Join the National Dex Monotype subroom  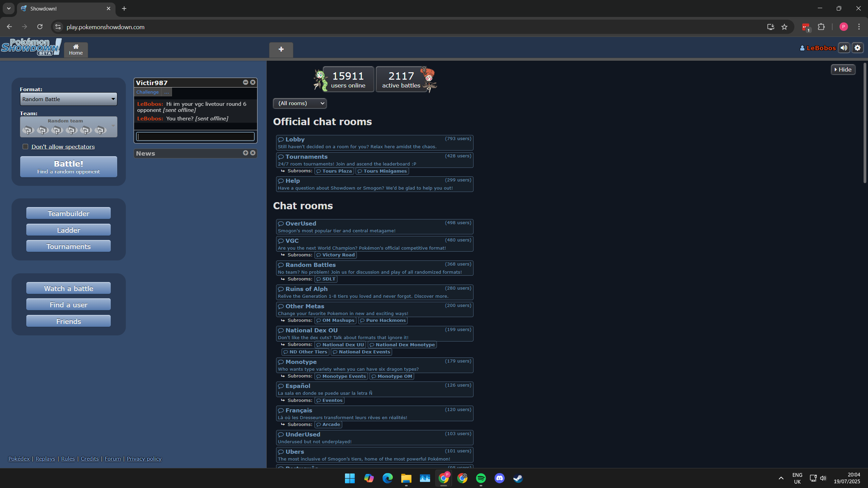tap(402, 345)
